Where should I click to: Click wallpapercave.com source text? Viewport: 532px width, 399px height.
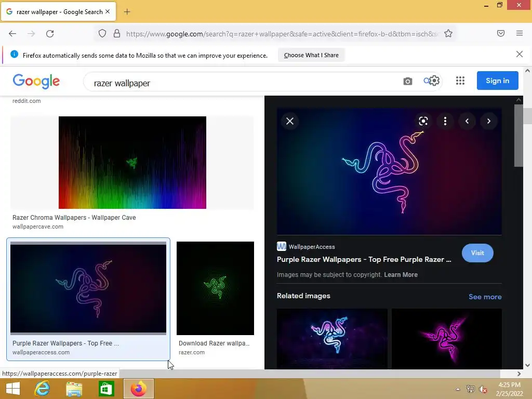(x=37, y=227)
